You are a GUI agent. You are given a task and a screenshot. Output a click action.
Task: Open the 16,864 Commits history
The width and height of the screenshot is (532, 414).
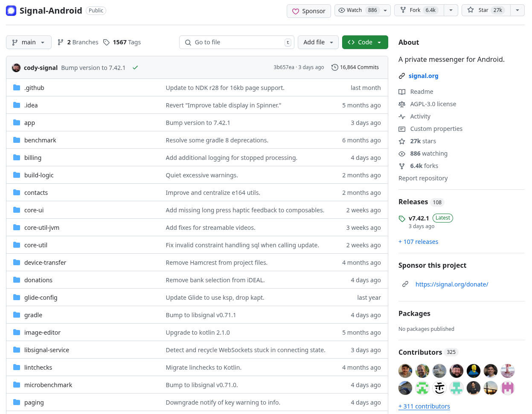point(355,67)
